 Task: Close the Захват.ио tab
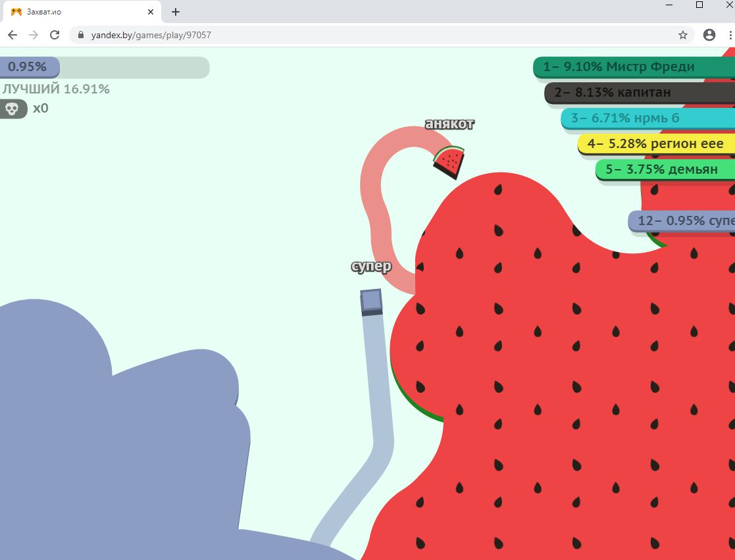click(x=151, y=12)
